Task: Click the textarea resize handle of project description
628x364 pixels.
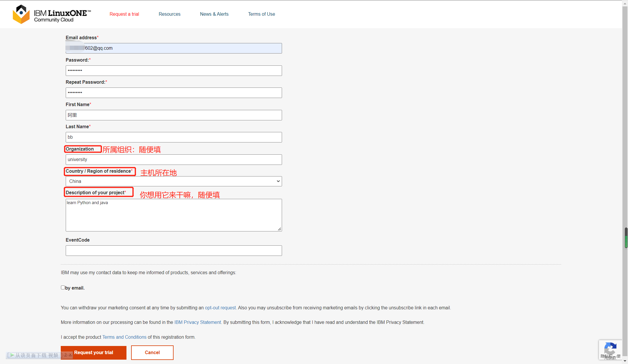Action: (x=279, y=229)
